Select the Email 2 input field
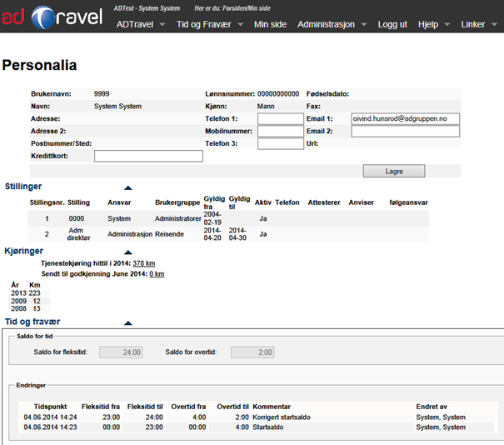The width and height of the screenshot is (504, 445). pyautogui.click(x=405, y=131)
